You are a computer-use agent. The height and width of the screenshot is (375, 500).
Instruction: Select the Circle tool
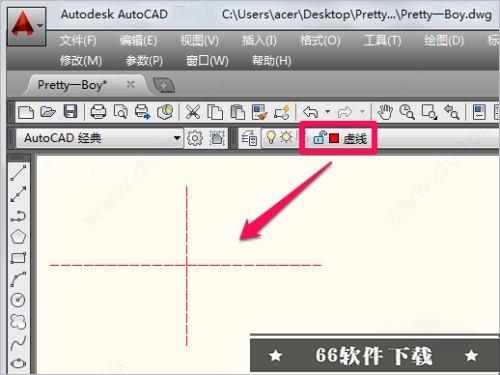pyautogui.click(x=18, y=300)
